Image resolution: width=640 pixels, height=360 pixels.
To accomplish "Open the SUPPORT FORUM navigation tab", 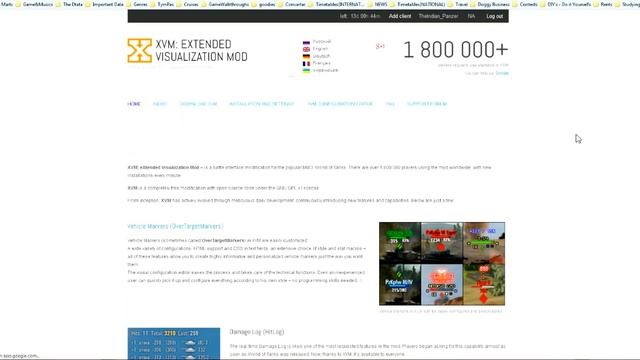I will pos(427,104).
